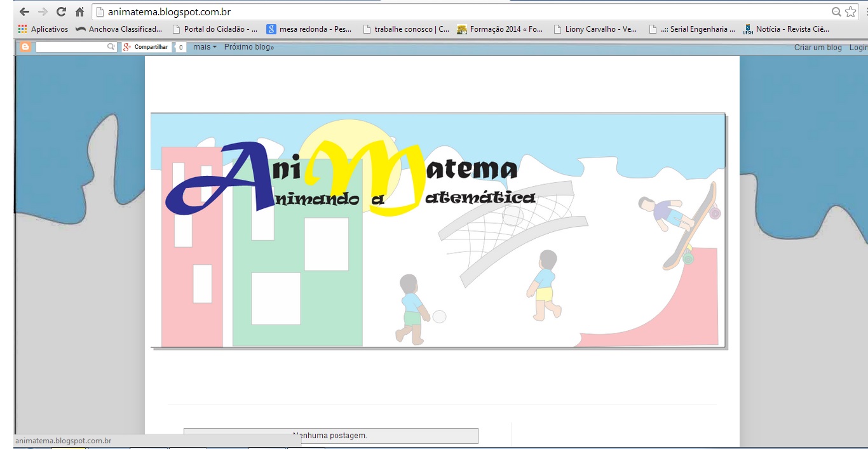Open 'Anchova Classificad...' bookmark
The width and height of the screenshot is (868, 449).
point(119,29)
